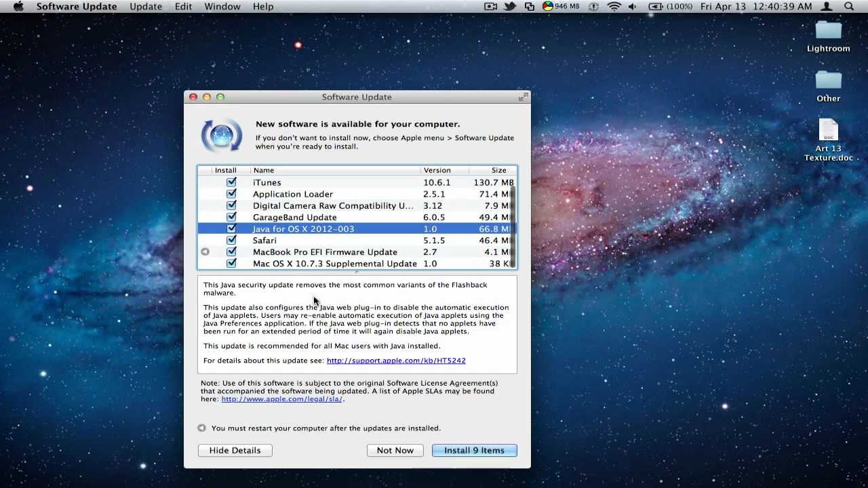Click restart-required arrow icon beside MacBook Pro EFI
Image resolution: width=868 pixels, height=488 pixels.
205,251
